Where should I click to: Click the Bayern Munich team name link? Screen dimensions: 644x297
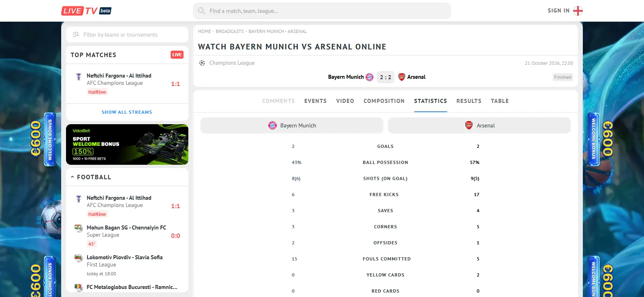(346, 77)
